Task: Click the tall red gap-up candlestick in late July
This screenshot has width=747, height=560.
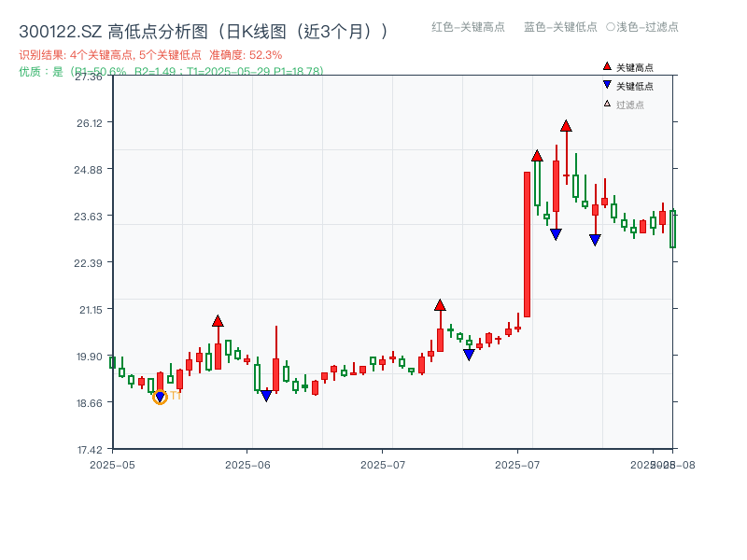Action: click(x=529, y=243)
